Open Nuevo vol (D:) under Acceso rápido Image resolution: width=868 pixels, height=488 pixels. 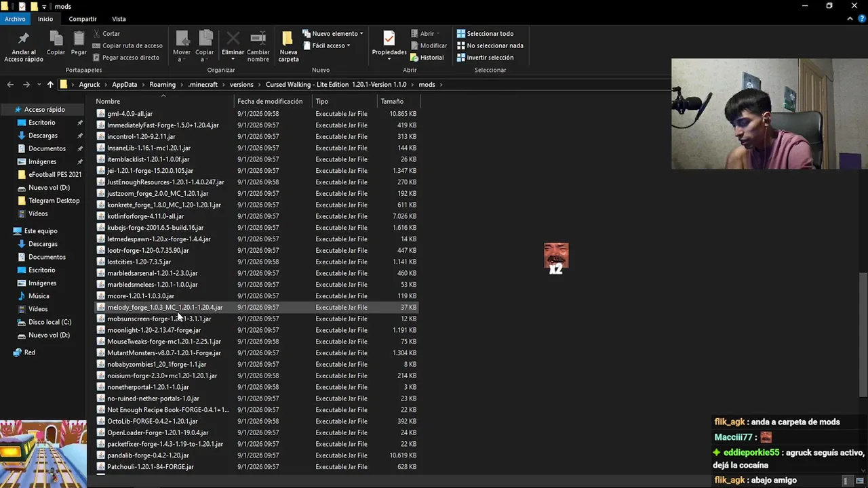tap(49, 188)
